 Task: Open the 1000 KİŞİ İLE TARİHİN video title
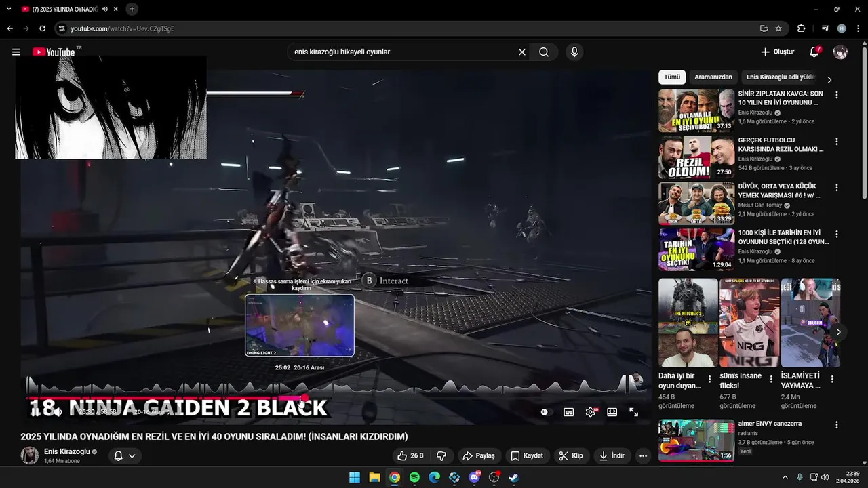(783, 237)
